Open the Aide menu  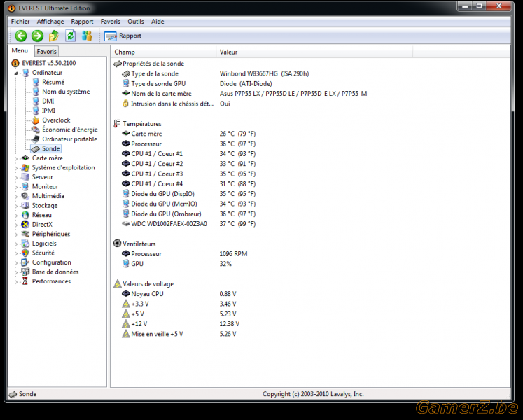click(x=158, y=22)
